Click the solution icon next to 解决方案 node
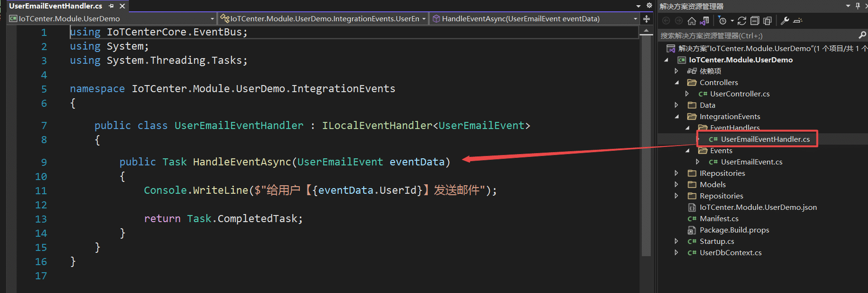 [x=671, y=49]
